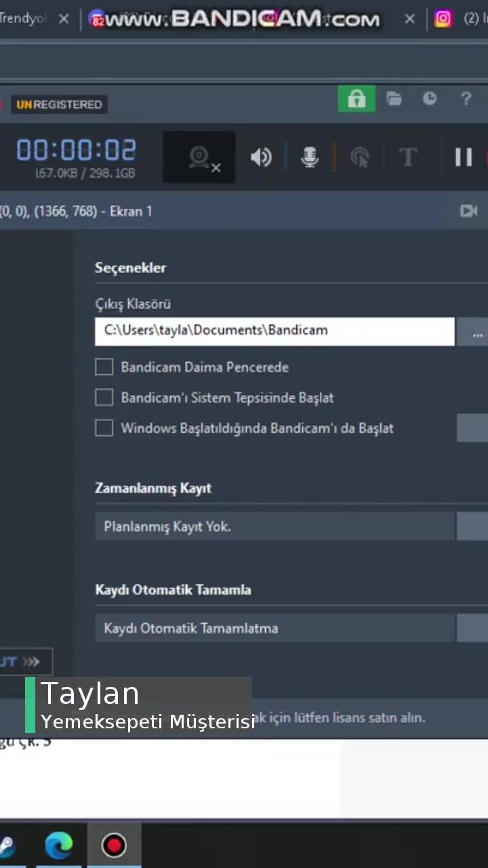Open the recorded files folder
488x868 pixels.
(394, 99)
